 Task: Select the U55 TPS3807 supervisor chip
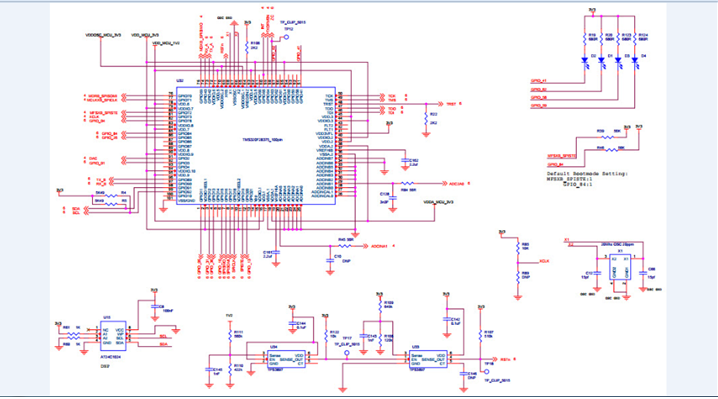(428, 359)
